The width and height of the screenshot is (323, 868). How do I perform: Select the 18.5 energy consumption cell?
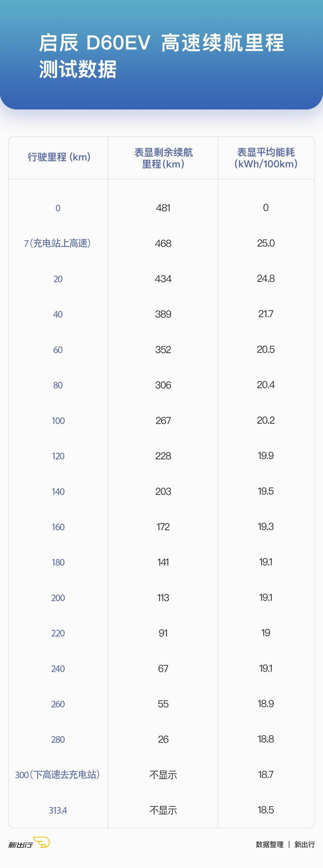266,810
